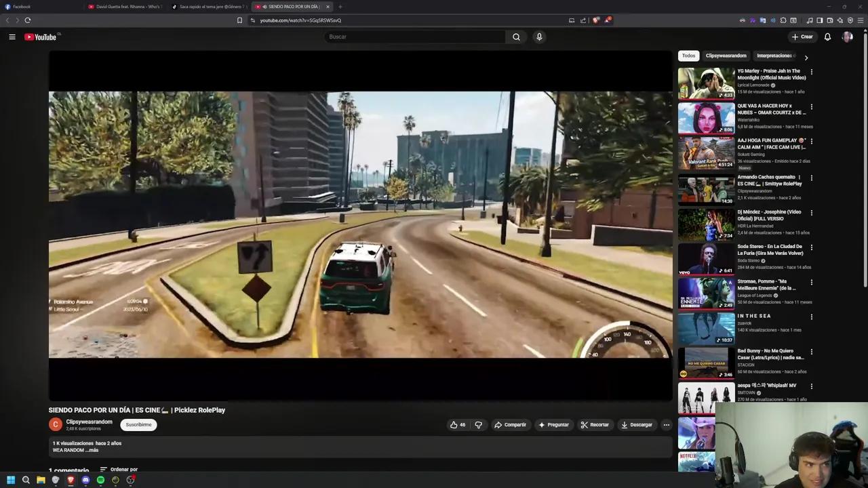Open the YG Marley video thumbnail
This screenshot has width=868, height=488.
(x=707, y=81)
